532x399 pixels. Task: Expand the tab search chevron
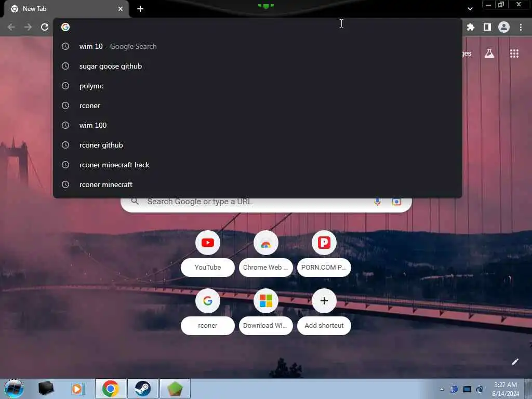(x=470, y=9)
